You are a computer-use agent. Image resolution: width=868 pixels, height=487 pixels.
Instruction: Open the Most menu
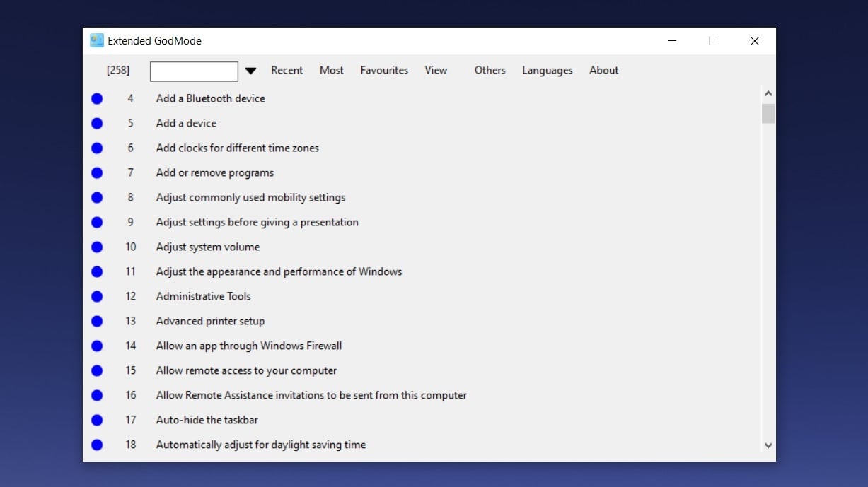coord(332,70)
